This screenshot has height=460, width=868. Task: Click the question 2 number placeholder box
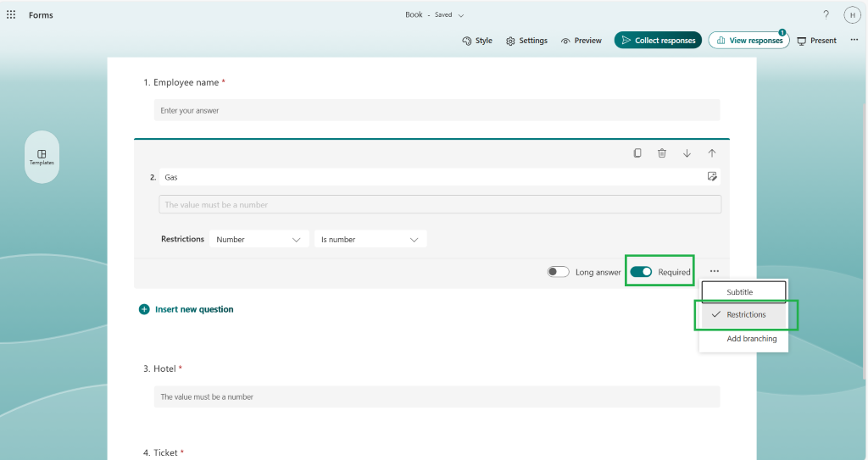[440, 204]
